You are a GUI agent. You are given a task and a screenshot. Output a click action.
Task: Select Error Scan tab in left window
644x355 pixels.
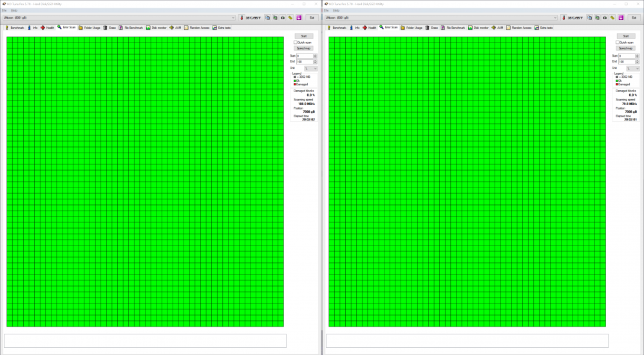click(66, 27)
